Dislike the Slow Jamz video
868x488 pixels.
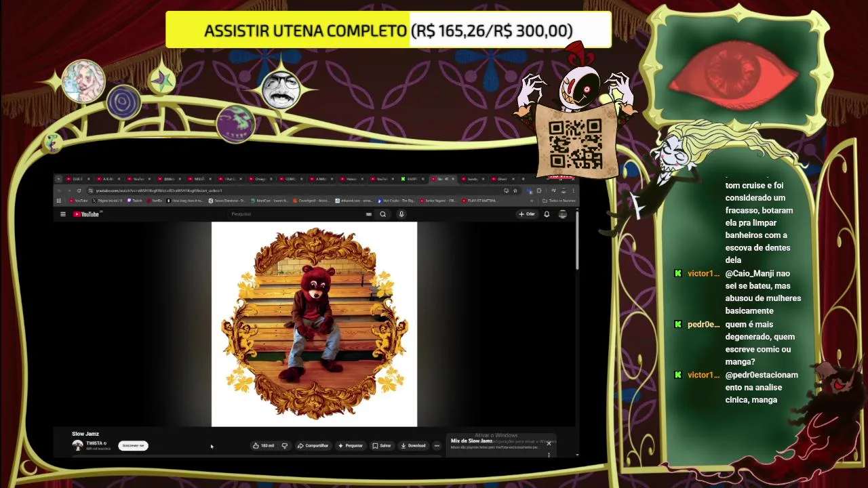[x=285, y=445]
